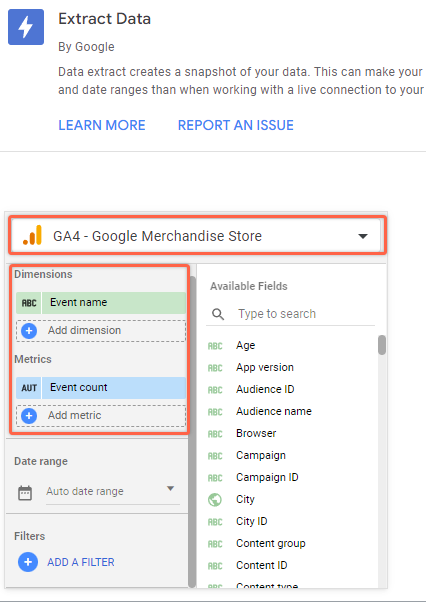The width and height of the screenshot is (426, 613).
Task: Open the REPORT AN ISSUE link
Action: pyautogui.click(x=236, y=125)
